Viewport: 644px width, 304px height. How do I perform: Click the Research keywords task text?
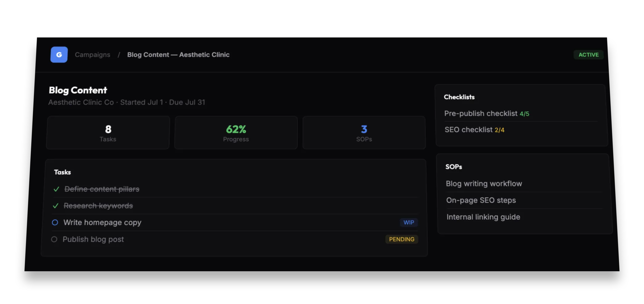pos(98,206)
